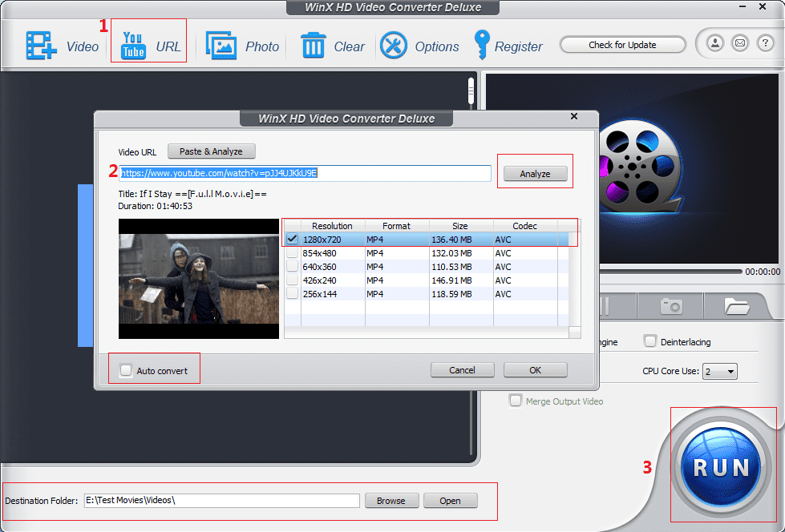The image size is (785, 532).
Task: Click the Size column header
Action: 460,226
